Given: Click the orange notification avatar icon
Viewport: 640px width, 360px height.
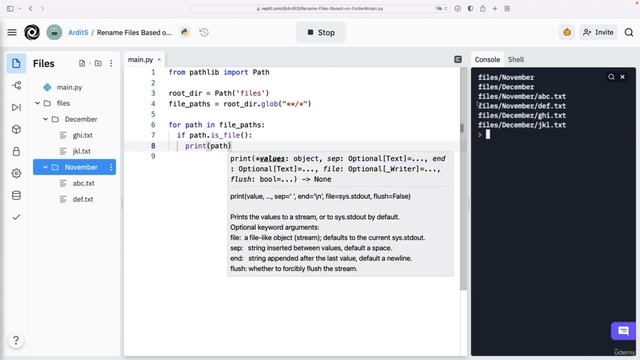Looking at the screenshot, I should coord(567,32).
